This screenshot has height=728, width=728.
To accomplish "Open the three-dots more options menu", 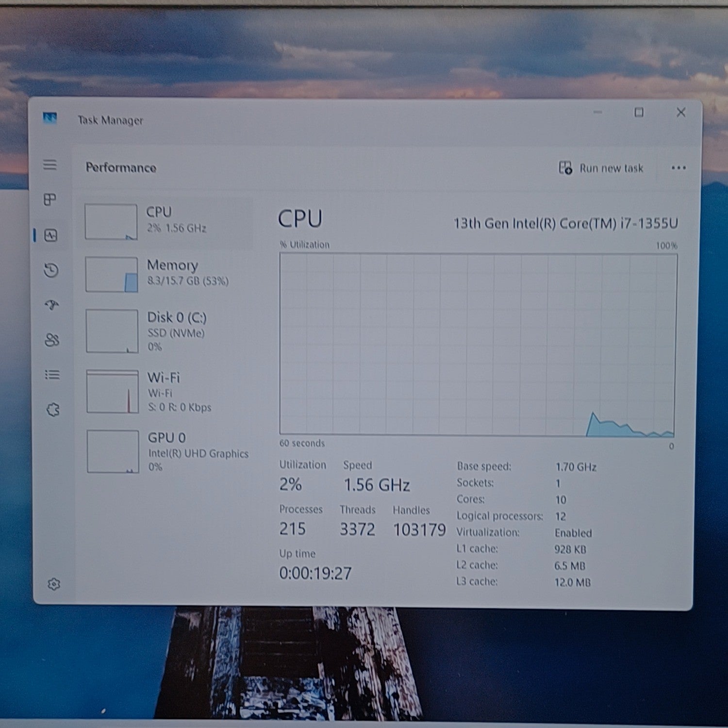I will 678,168.
